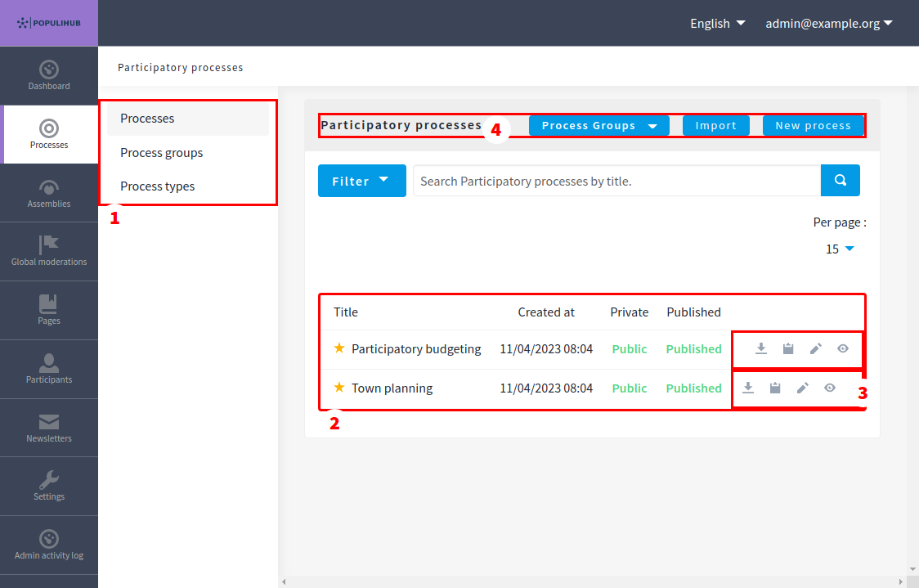The height and width of the screenshot is (588, 919).
Task: Click the New process button
Action: pyautogui.click(x=813, y=126)
